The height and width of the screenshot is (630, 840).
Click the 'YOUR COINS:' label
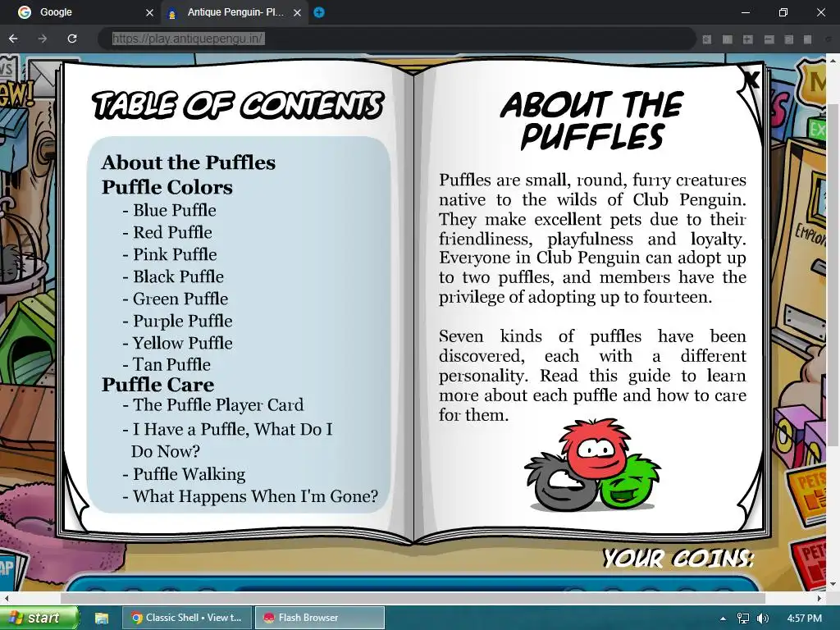[x=678, y=559]
